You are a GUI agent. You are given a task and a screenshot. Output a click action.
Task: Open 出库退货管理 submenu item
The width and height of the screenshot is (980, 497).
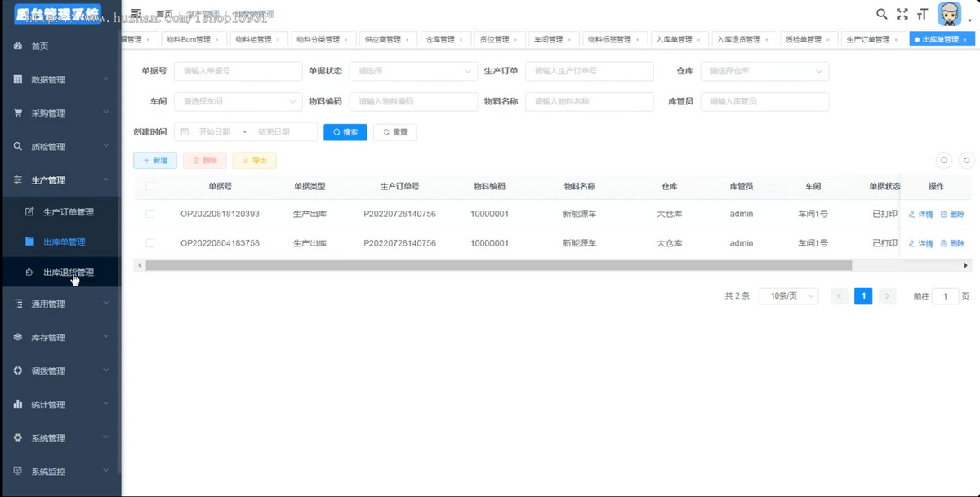[60, 273]
